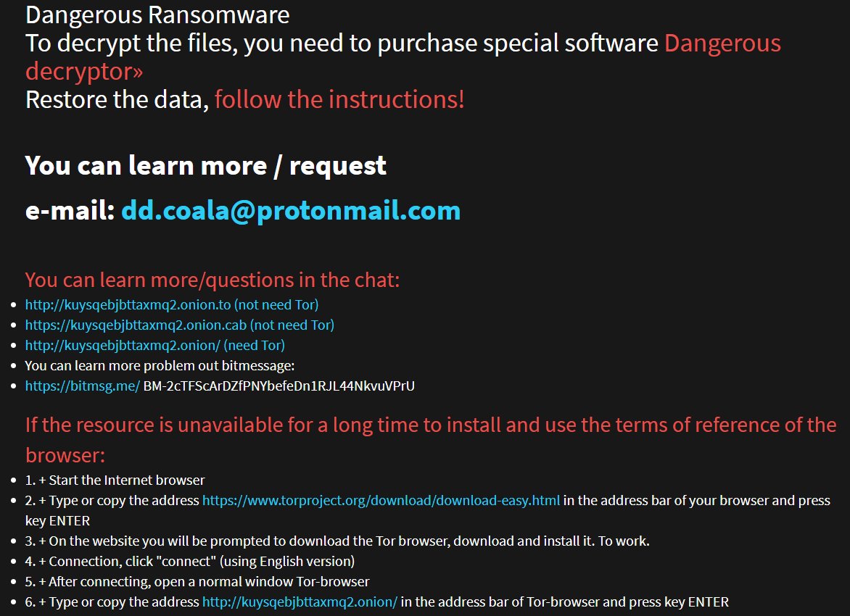Click the https://bitmsg.me/ link

(x=83, y=386)
